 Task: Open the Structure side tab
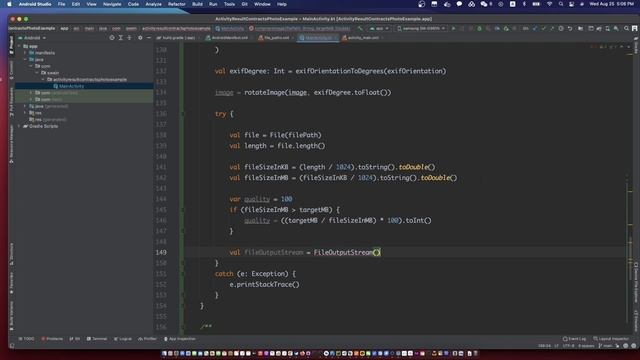click(11, 253)
